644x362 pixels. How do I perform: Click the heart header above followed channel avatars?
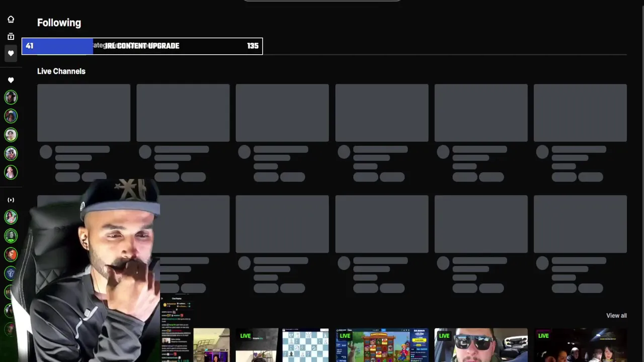click(x=11, y=80)
